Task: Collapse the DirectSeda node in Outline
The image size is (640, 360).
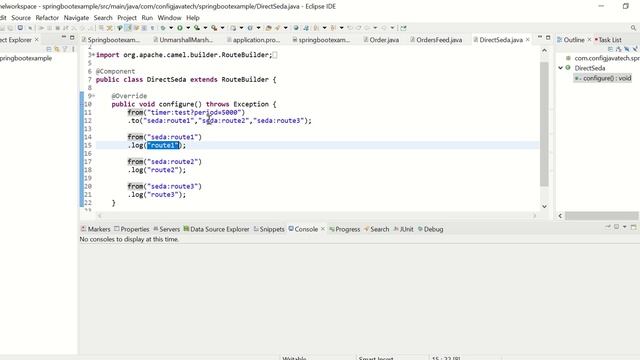Action: [561, 68]
